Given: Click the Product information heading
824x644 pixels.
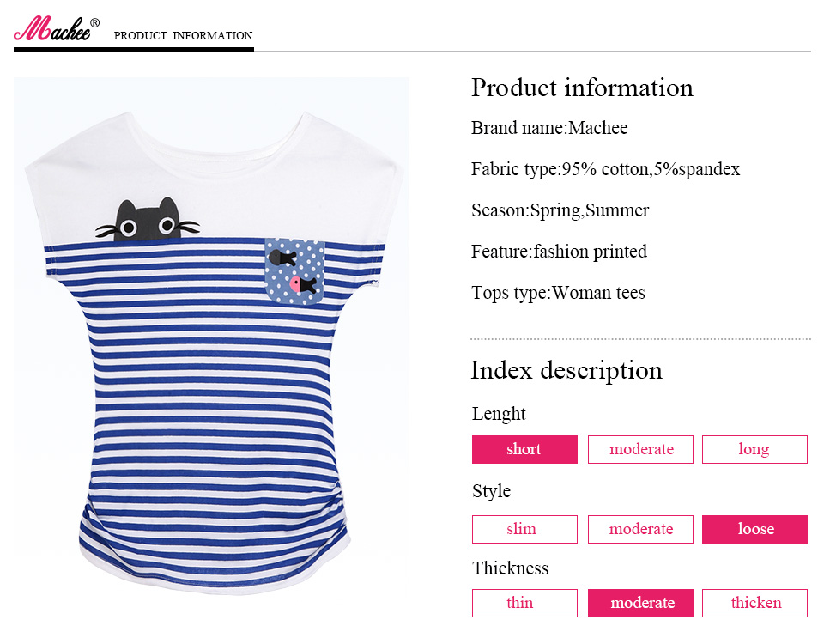Looking at the screenshot, I should pyautogui.click(x=582, y=88).
